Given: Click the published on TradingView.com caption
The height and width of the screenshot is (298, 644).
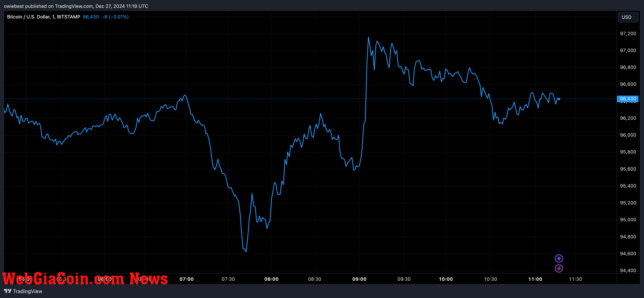Looking at the screenshot, I should 76,6.
